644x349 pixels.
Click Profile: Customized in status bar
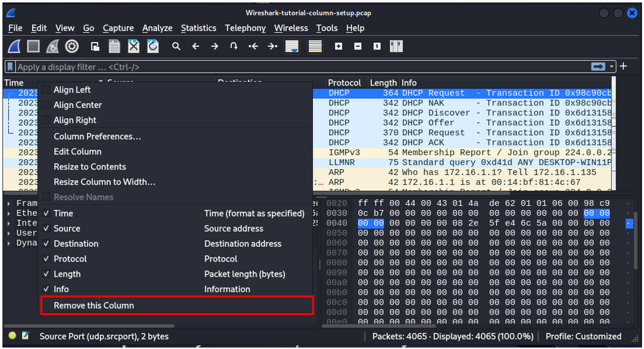tap(583, 336)
